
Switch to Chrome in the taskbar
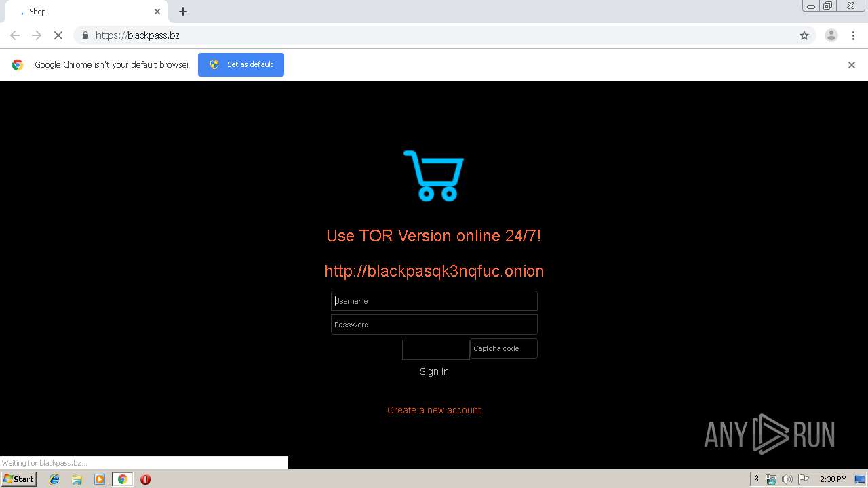pos(122,479)
